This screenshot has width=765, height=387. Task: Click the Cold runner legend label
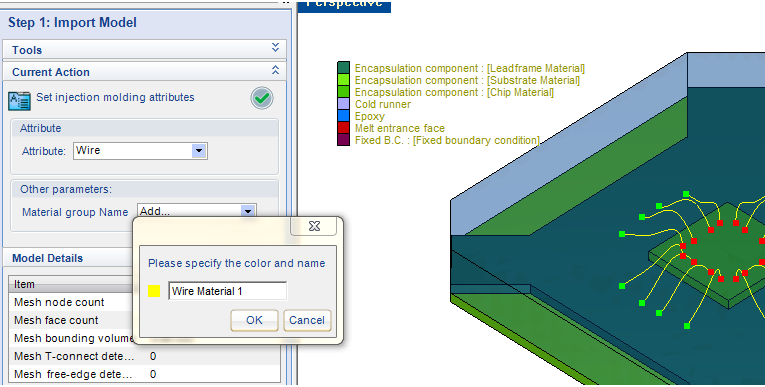pyautogui.click(x=383, y=104)
